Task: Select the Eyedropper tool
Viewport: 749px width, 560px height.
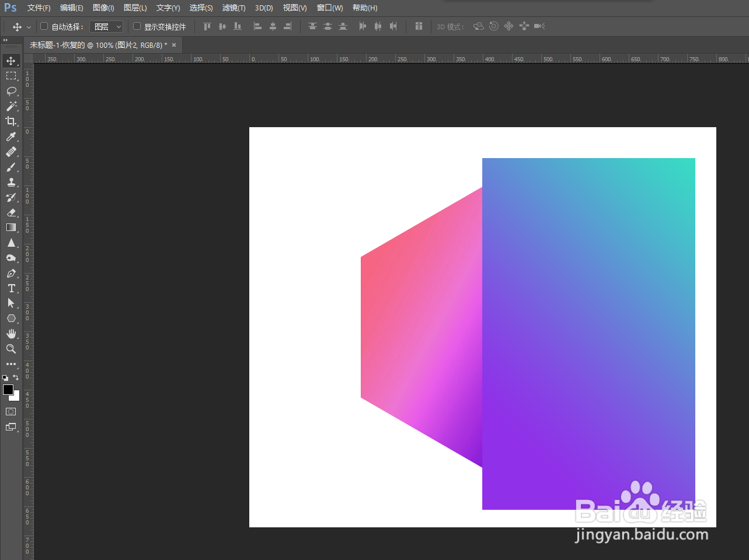Action: (x=11, y=136)
